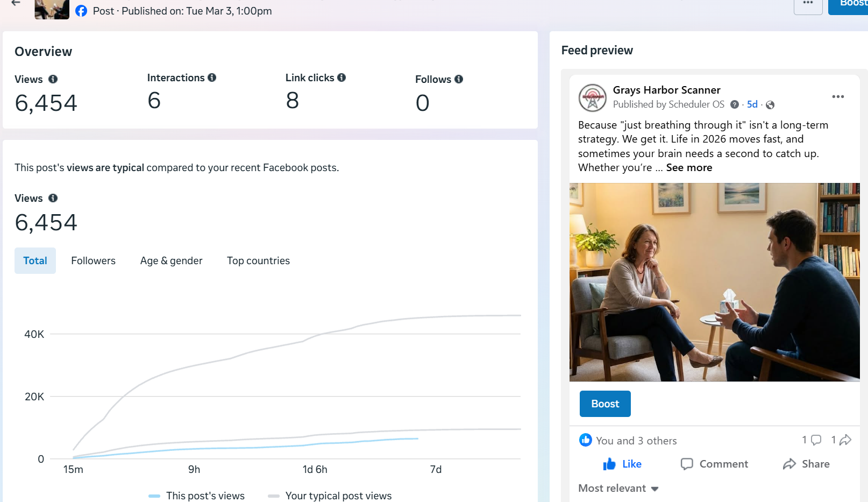The width and height of the screenshot is (868, 502).
Task: Open the feed post three-dot options menu
Action: pos(837,97)
